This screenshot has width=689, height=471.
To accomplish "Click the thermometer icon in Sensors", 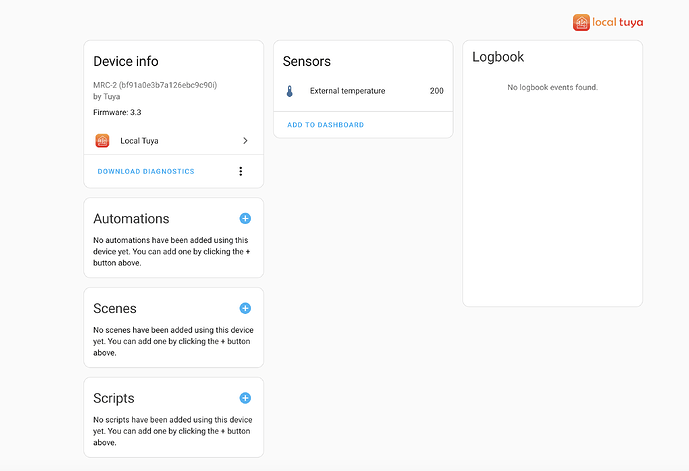I will [290, 91].
